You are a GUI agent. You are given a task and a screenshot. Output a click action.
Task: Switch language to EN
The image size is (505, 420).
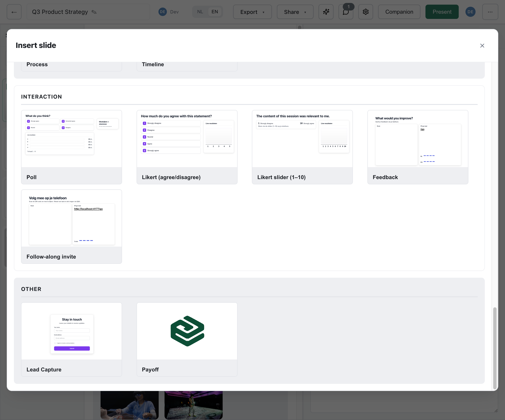(215, 12)
